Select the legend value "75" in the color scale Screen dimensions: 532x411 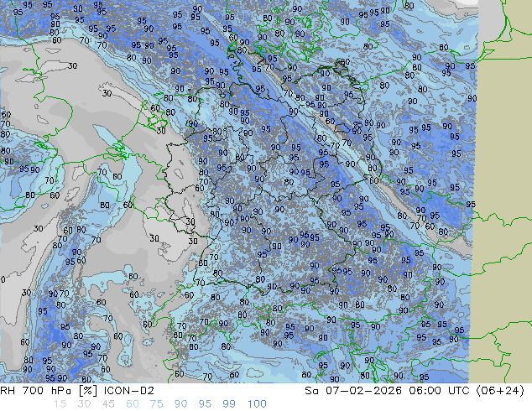point(156,404)
